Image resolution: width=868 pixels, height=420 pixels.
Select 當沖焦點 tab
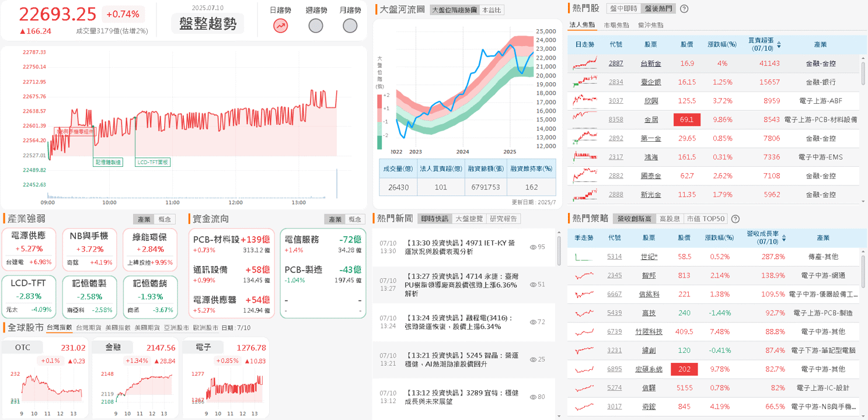coord(650,25)
